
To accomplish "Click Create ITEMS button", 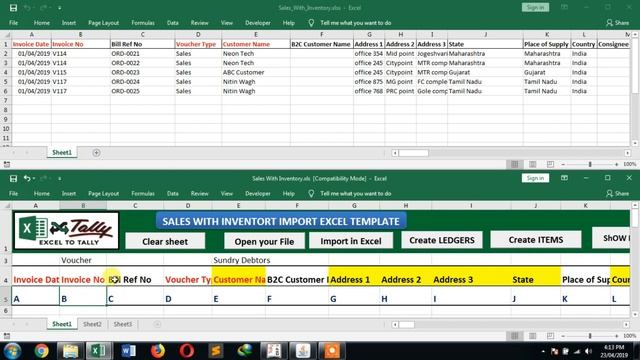I will [x=536, y=240].
